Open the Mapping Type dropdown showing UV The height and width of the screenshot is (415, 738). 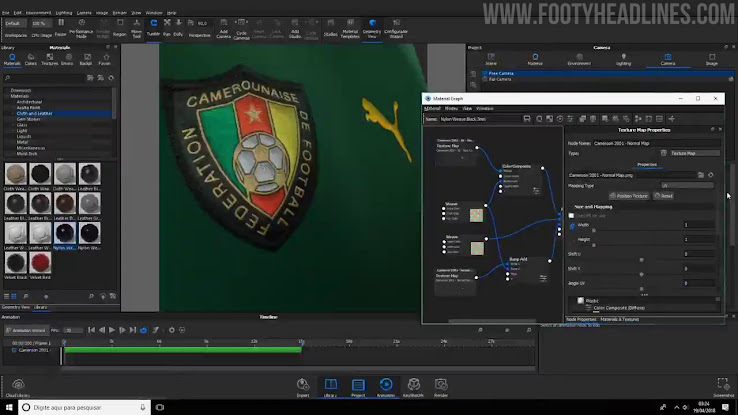click(687, 185)
